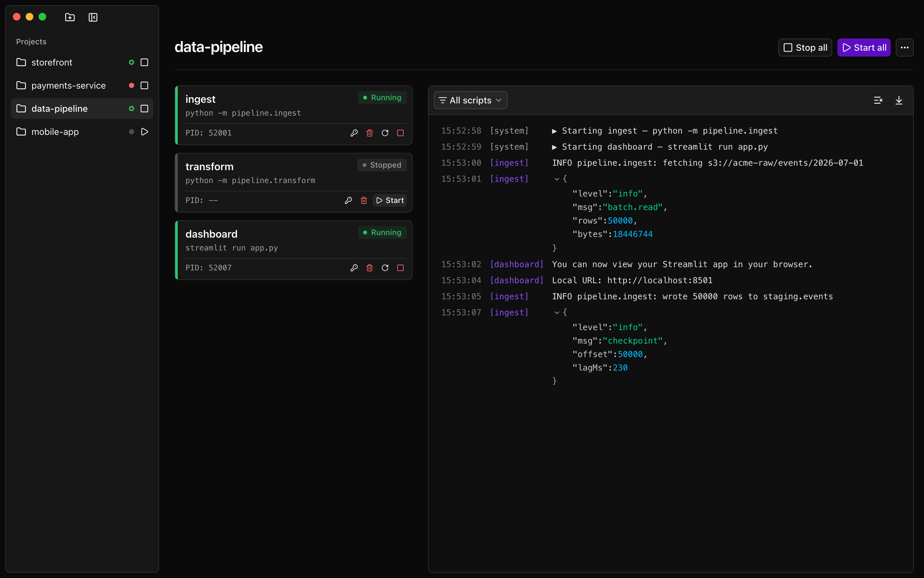Click the Projects sidebar heading
The height and width of the screenshot is (578, 924).
(31, 42)
